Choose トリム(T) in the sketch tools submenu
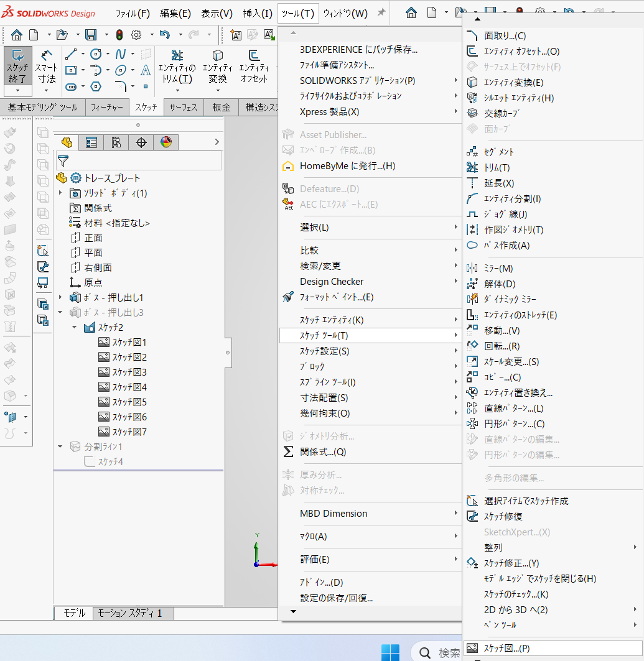Viewport: 644px width, 661px height. coord(553,167)
